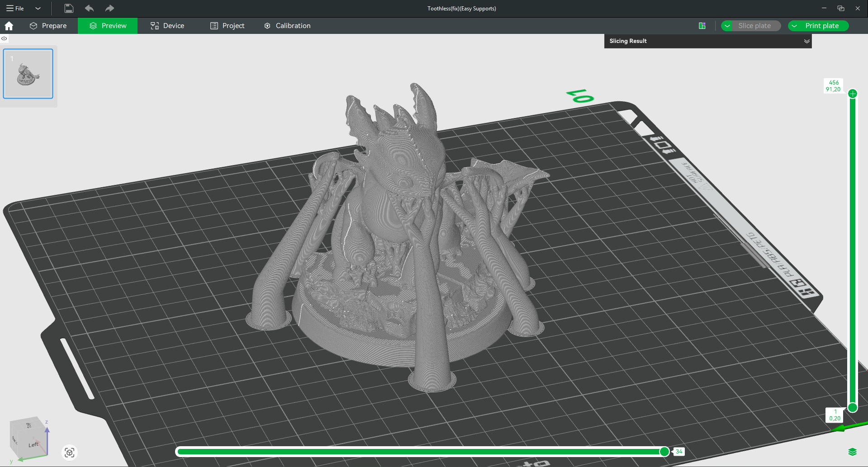Click the top layer slider plus handle

(853, 94)
